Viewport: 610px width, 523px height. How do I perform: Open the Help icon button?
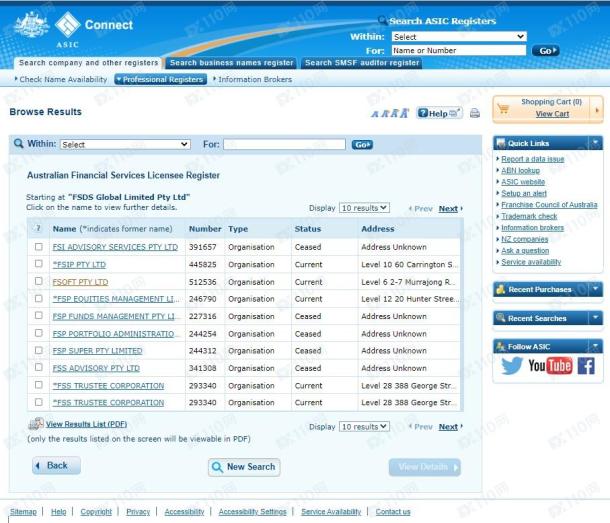coord(439,113)
